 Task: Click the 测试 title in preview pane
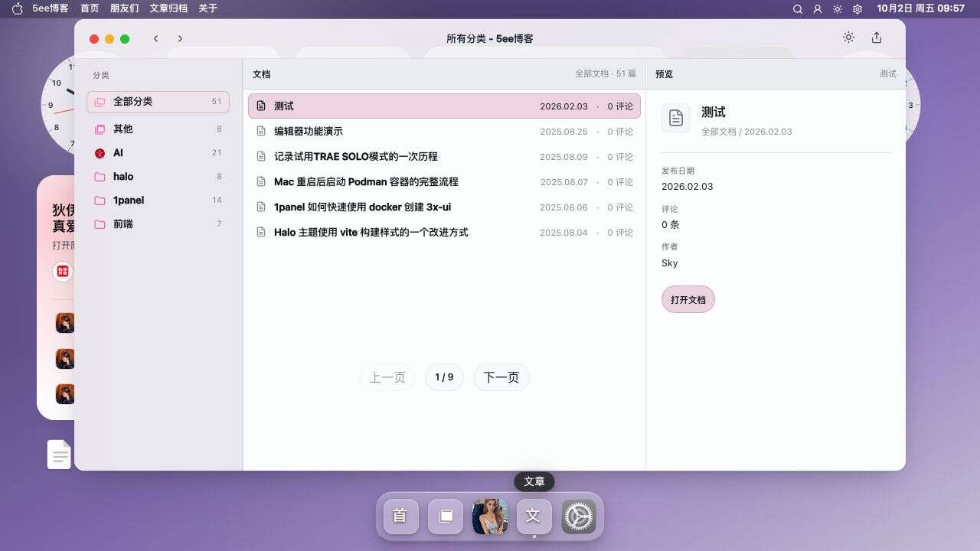pos(714,112)
